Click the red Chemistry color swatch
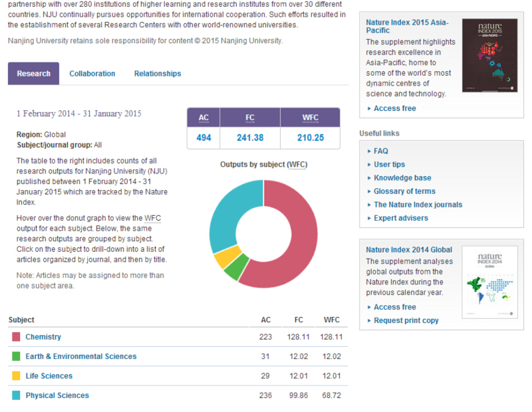The width and height of the screenshot is (532, 412). click(16, 337)
